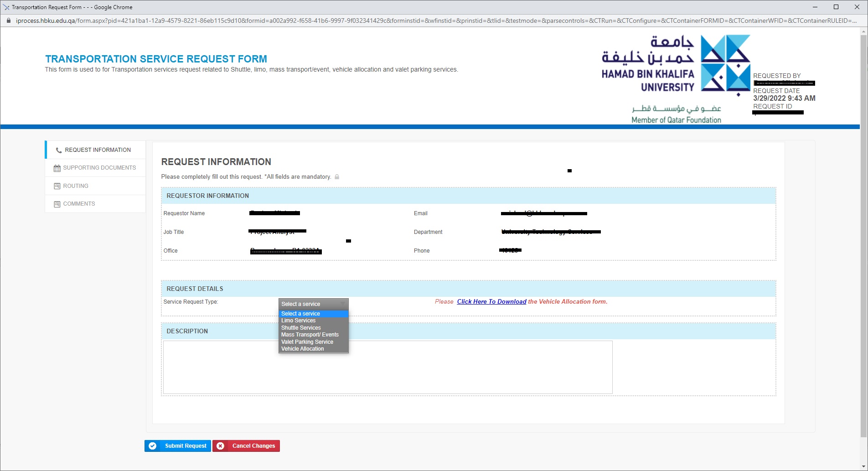Collapse the Service Request Type dropdown
The width and height of the screenshot is (868, 471).
pyautogui.click(x=314, y=304)
